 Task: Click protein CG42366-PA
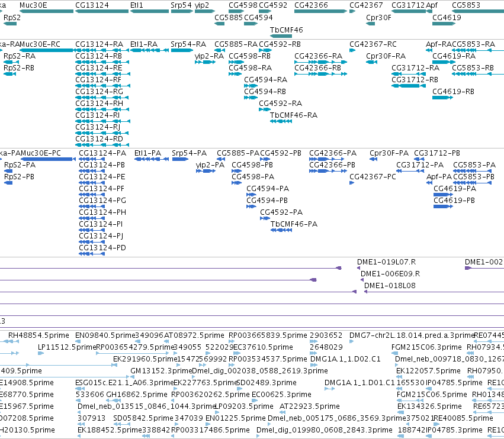333,153
